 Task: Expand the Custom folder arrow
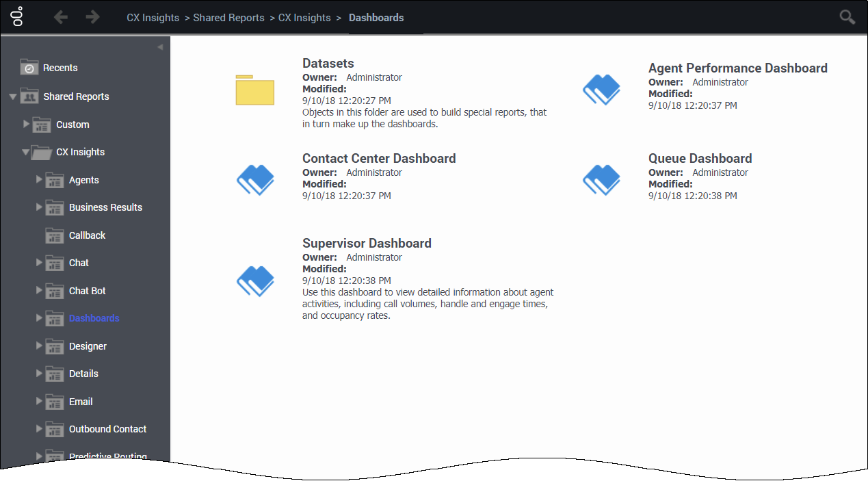[27, 124]
